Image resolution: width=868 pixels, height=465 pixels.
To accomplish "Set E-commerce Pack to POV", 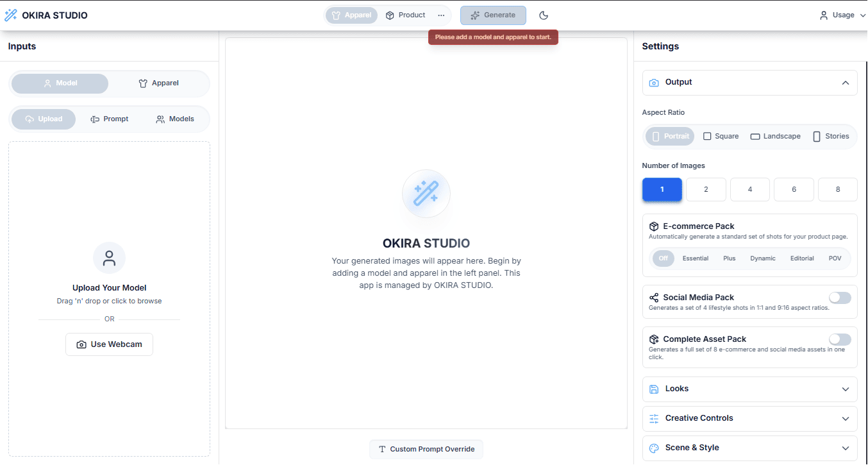I will point(835,258).
